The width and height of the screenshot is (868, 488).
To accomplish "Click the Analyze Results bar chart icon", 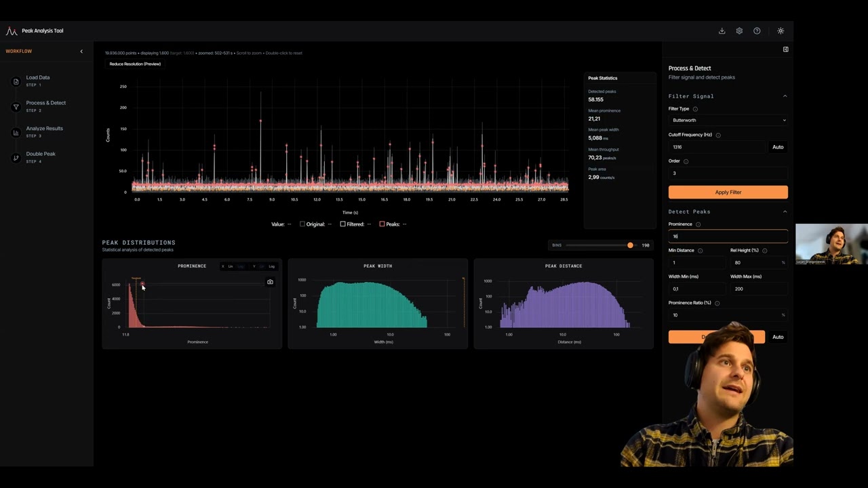I will coord(16,132).
